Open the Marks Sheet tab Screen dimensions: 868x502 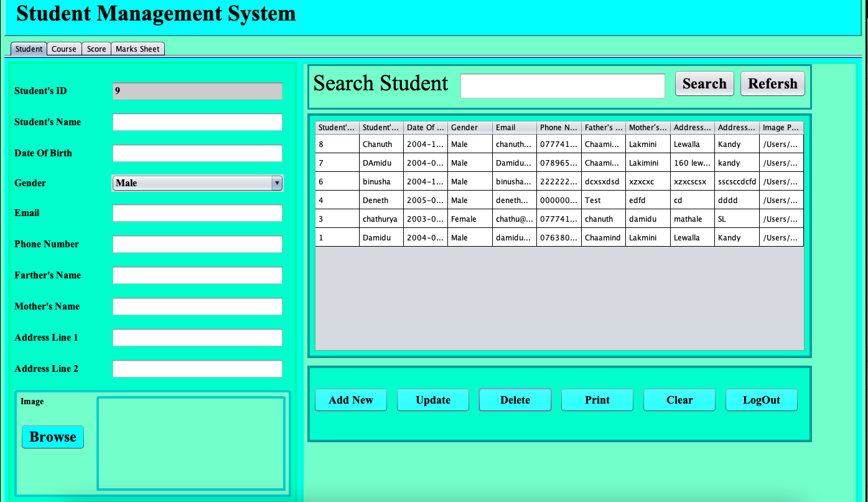pos(137,48)
